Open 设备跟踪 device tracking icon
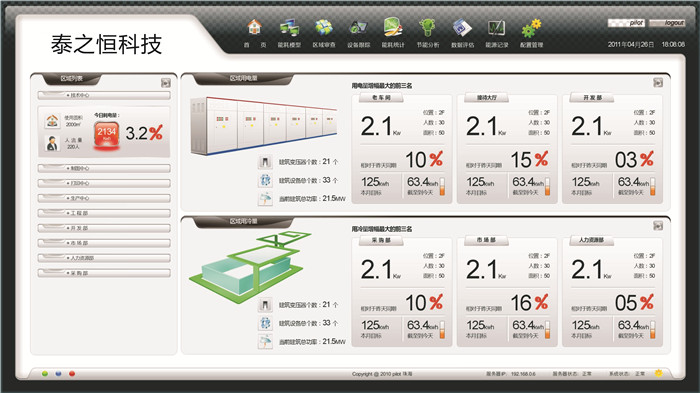This screenshot has height=393, width=700. coord(358,28)
